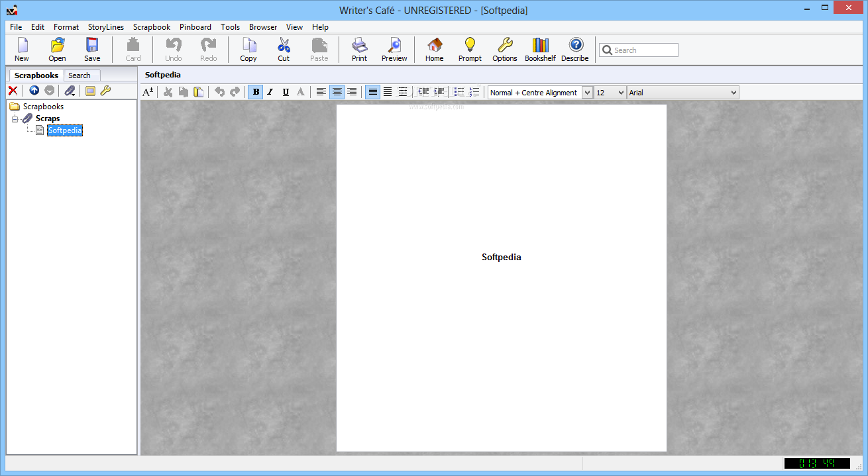
Task: Toggle Bold formatting off
Action: click(256, 92)
